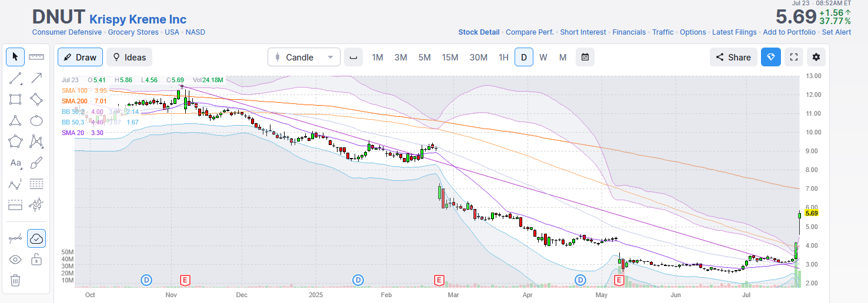This screenshot has width=868, height=303.
Task: Click the Share button
Action: point(733,57)
